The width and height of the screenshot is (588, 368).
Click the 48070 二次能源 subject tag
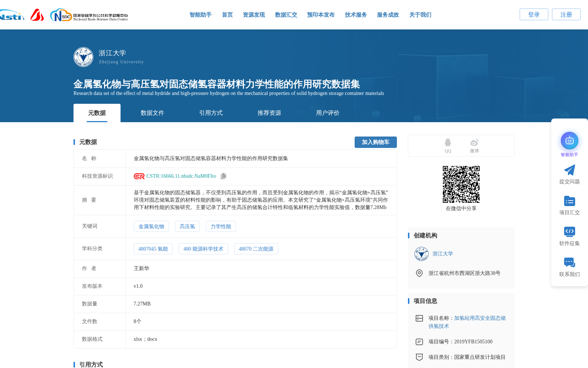[x=256, y=249]
